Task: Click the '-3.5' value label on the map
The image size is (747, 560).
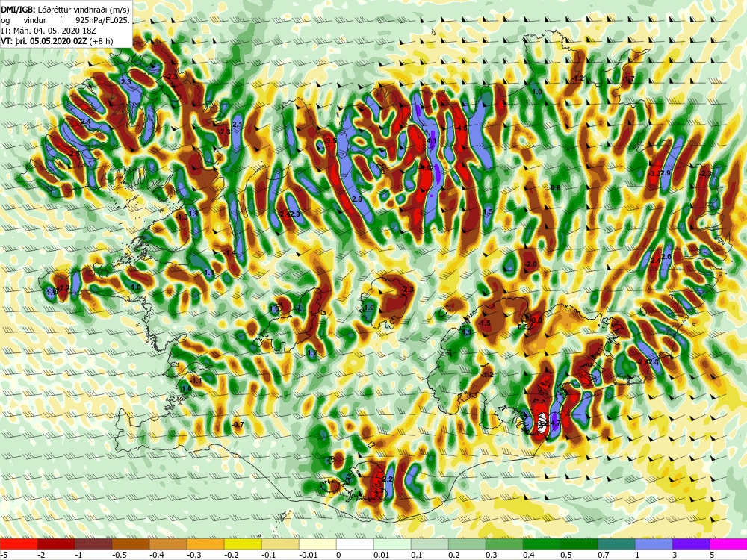Action: 331,141
